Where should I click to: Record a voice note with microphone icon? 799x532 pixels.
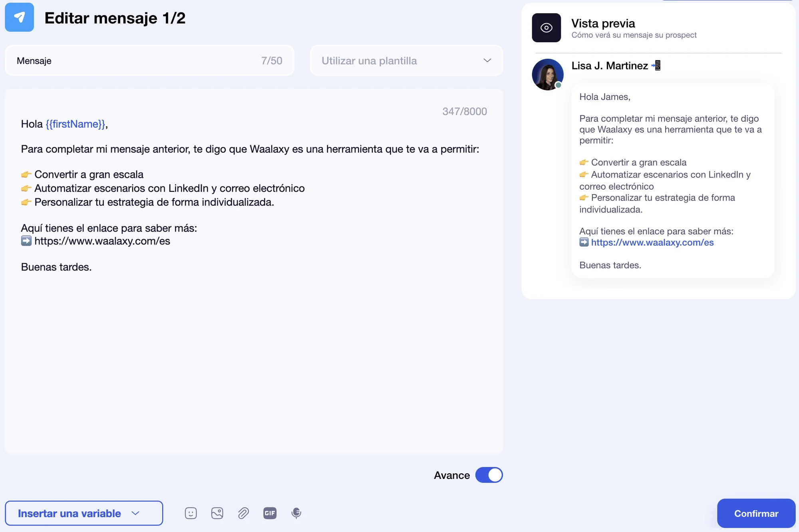(296, 513)
